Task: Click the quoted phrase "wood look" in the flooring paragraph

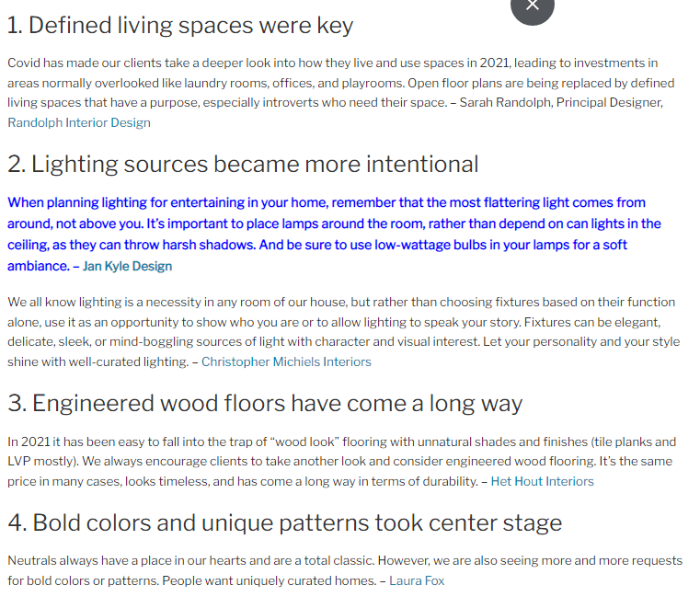Action: coord(304,442)
